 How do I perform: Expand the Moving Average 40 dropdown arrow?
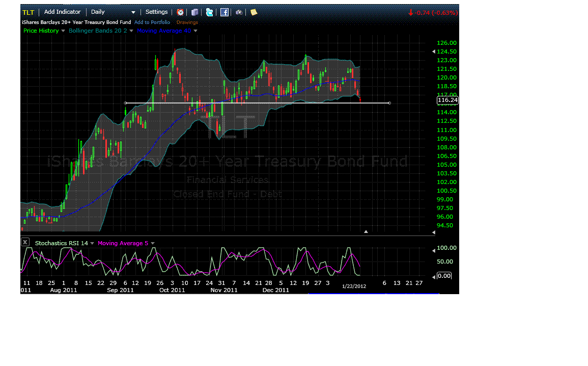[195, 31]
